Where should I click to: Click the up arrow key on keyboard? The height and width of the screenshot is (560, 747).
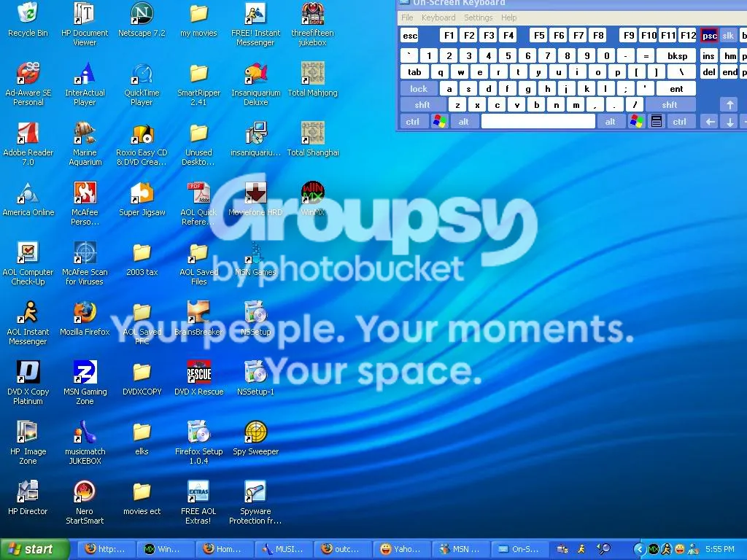tap(729, 105)
